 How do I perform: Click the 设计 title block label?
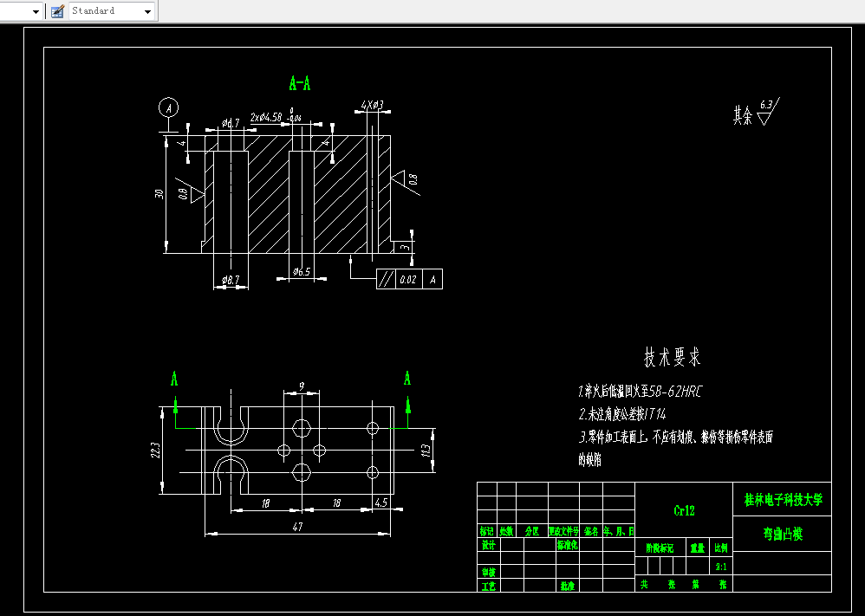pyautogui.click(x=489, y=545)
